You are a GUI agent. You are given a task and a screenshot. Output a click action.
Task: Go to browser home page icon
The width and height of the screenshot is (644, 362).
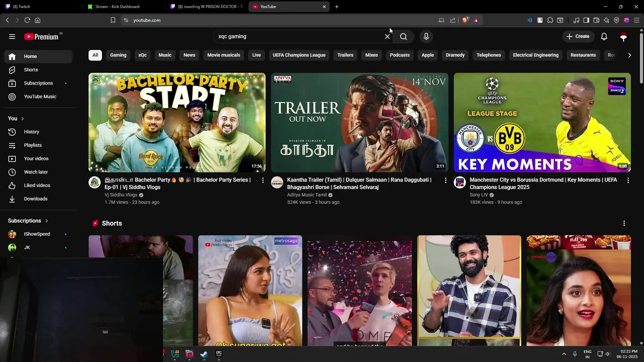tap(37, 20)
